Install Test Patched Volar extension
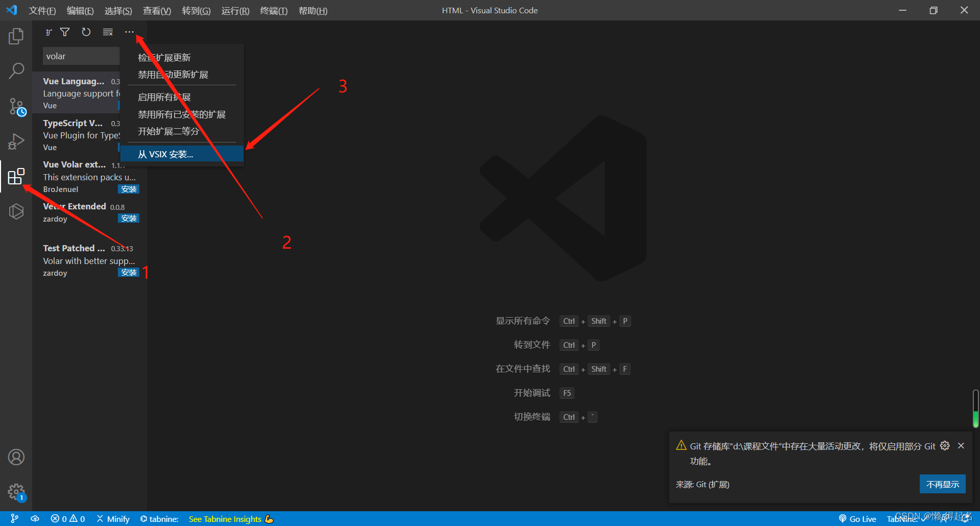Image resolution: width=980 pixels, height=526 pixels. 129,272
